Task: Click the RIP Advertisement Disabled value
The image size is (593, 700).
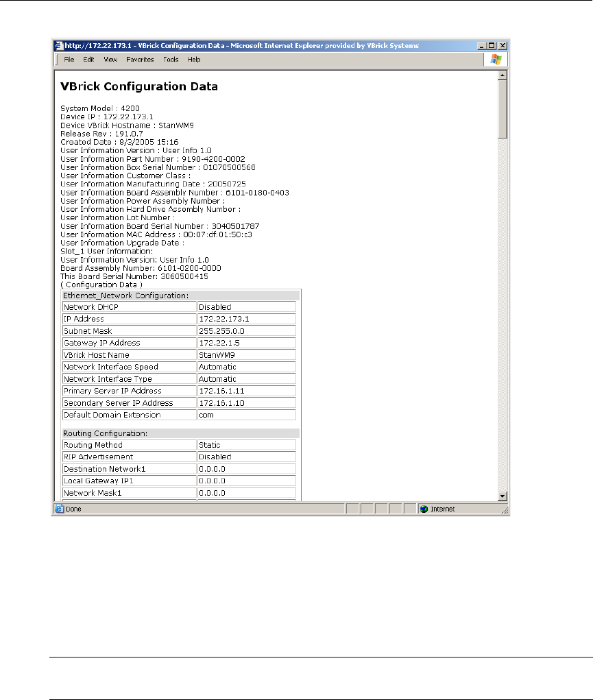Action: [x=247, y=457]
